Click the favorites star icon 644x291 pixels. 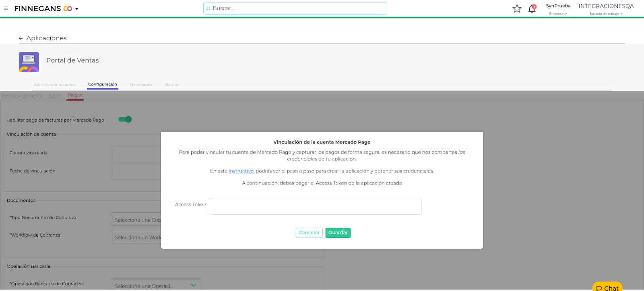pyautogui.click(x=517, y=8)
